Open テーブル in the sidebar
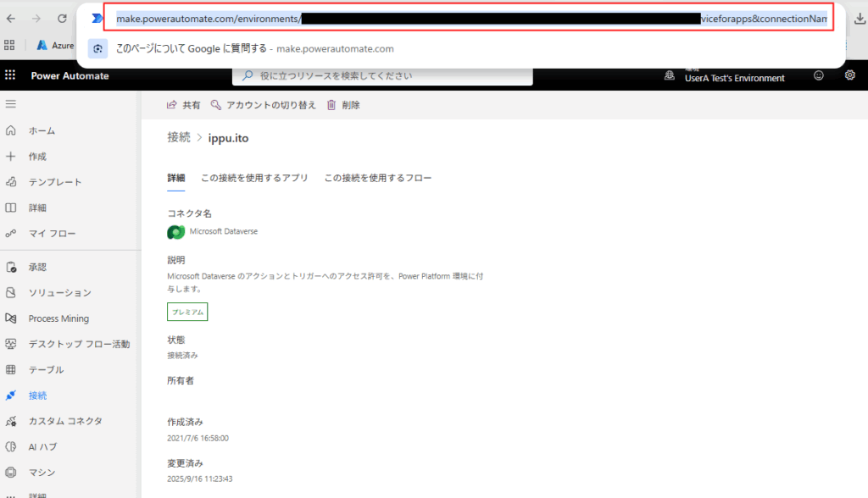Screen dimensions: 868x498 point(46,369)
